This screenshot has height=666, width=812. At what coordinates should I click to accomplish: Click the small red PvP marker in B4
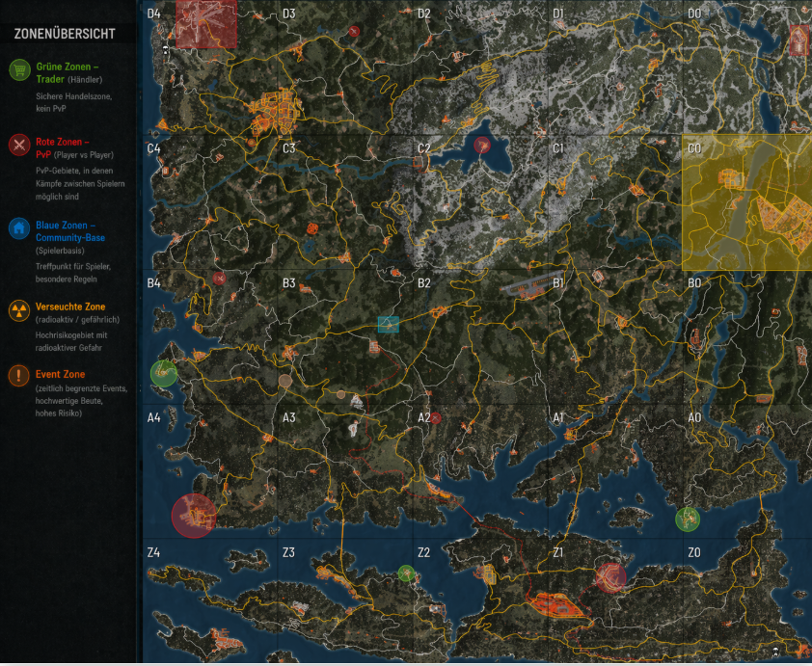click(219, 279)
